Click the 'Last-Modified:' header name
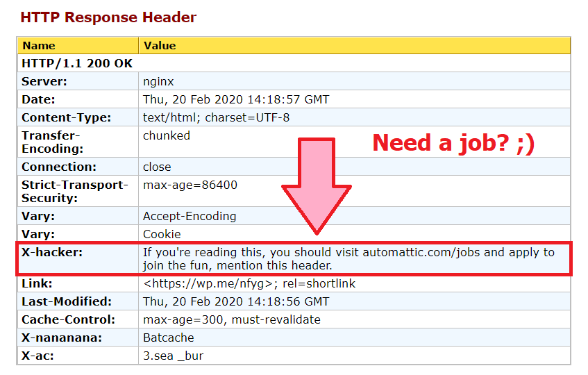The height and width of the screenshot is (375, 588). pyautogui.click(x=67, y=301)
